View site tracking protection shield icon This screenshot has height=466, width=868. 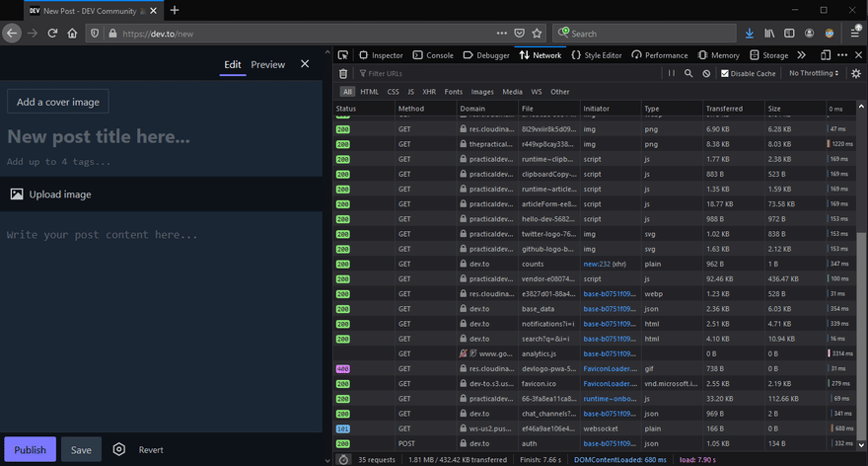[95, 34]
